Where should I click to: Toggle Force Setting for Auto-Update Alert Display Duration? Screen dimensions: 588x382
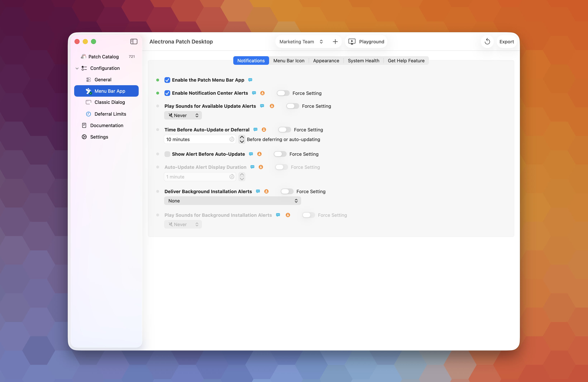281,167
